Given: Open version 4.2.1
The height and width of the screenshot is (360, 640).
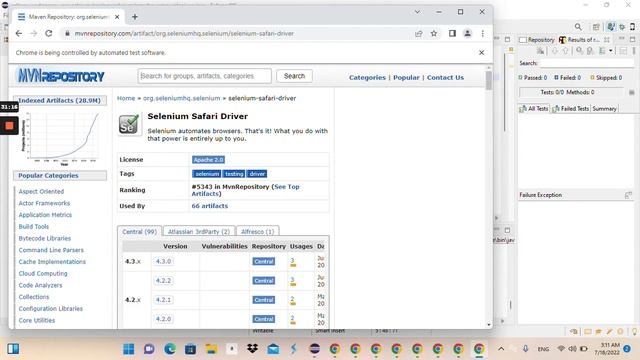Looking at the screenshot, I should point(163,300).
